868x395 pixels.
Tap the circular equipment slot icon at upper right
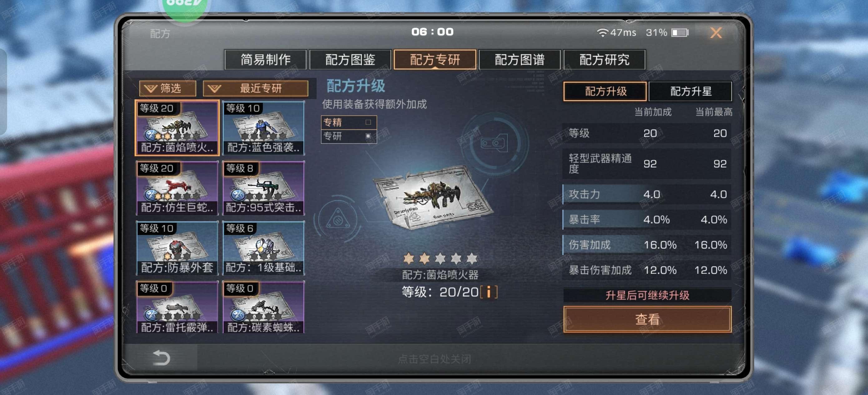(x=494, y=143)
